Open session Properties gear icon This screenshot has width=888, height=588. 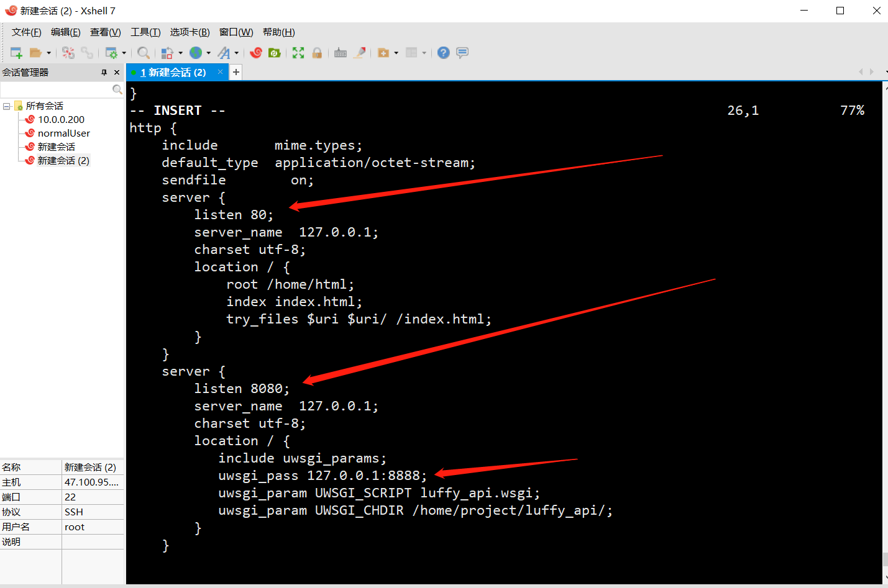[x=111, y=53]
